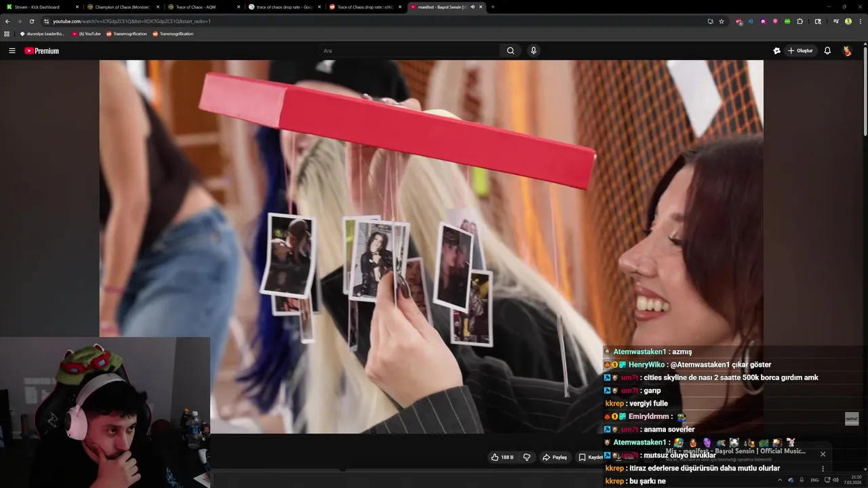Viewport: 868px width, 488px height.
Task: Click the blue sound-wave extension icon
Action: 751,21
